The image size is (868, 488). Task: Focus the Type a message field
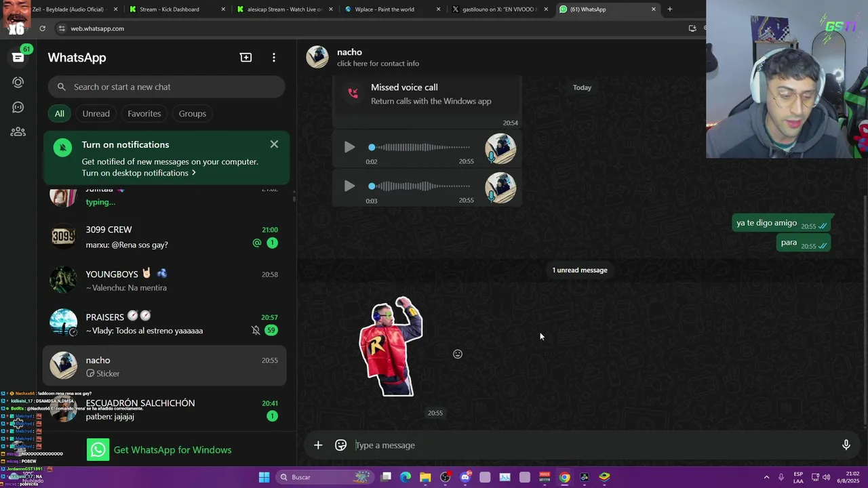[593, 445]
